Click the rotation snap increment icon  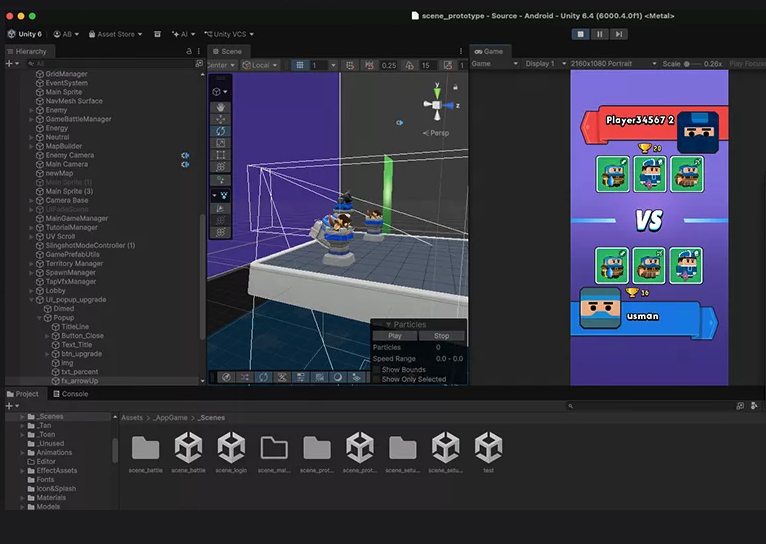pos(410,65)
